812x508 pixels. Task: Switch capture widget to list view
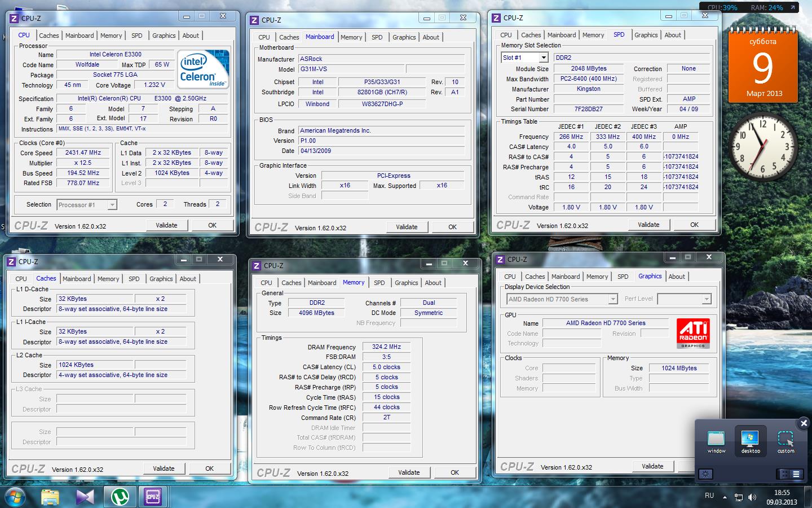[x=796, y=474]
